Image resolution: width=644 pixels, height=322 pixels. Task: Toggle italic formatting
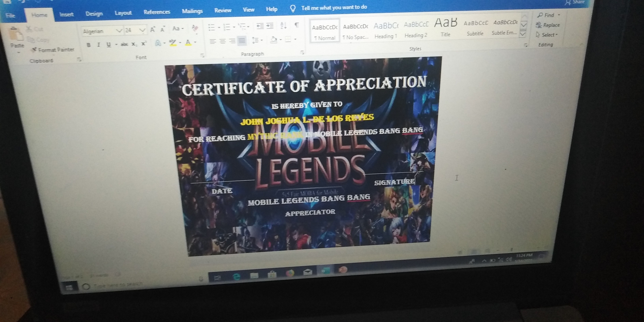pyautogui.click(x=98, y=45)
